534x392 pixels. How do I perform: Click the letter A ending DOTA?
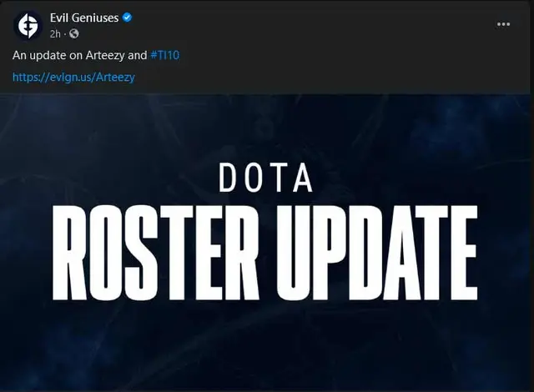[303, 178]
